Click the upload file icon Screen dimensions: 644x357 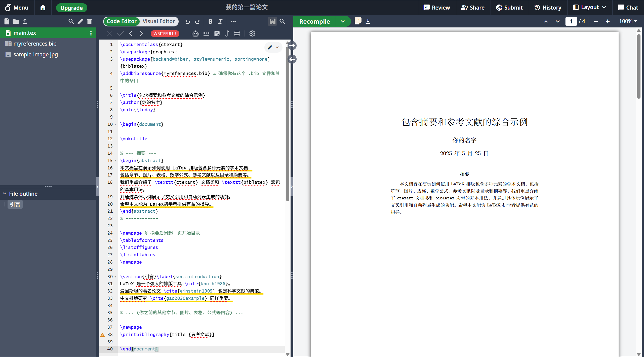pos(25,21)
